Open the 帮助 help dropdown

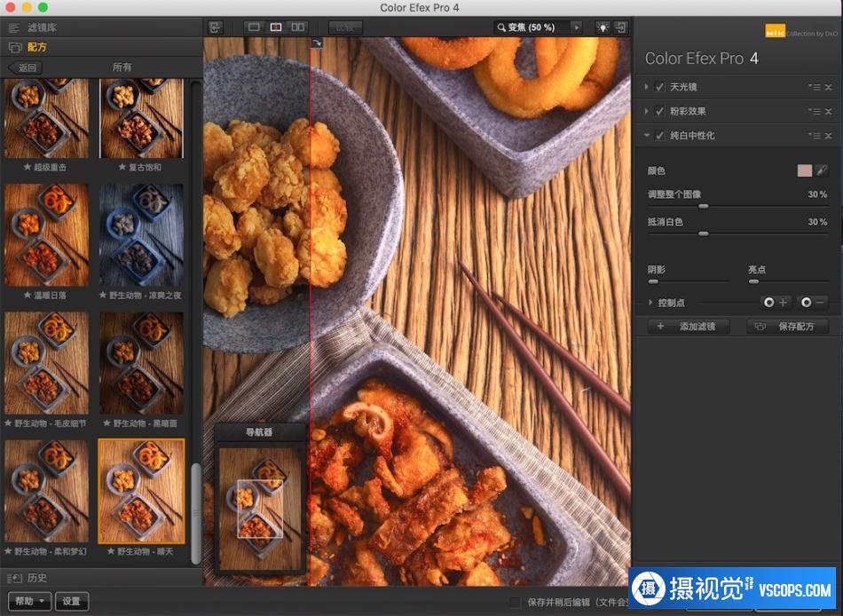click(x=29, y=601)
